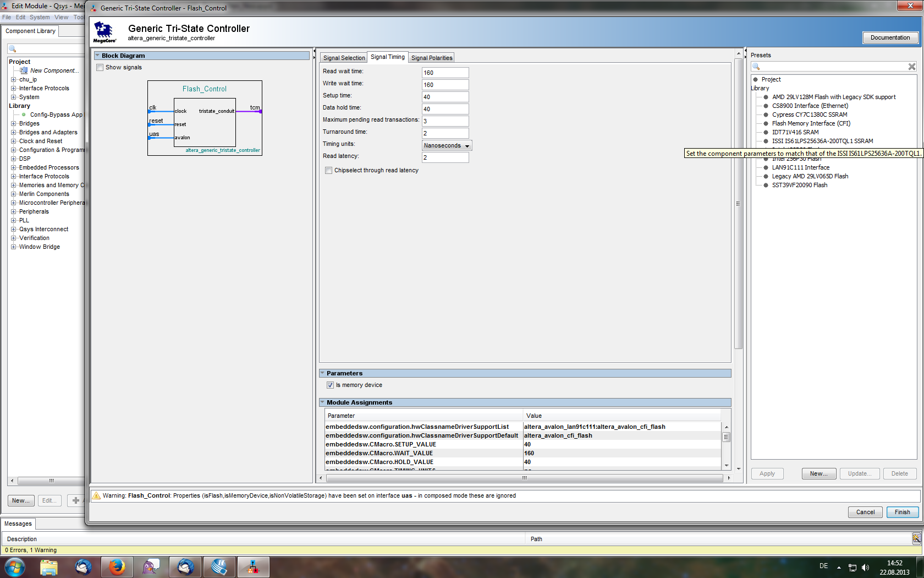Click the icon at right of Messages header

[x=916, y=538]
